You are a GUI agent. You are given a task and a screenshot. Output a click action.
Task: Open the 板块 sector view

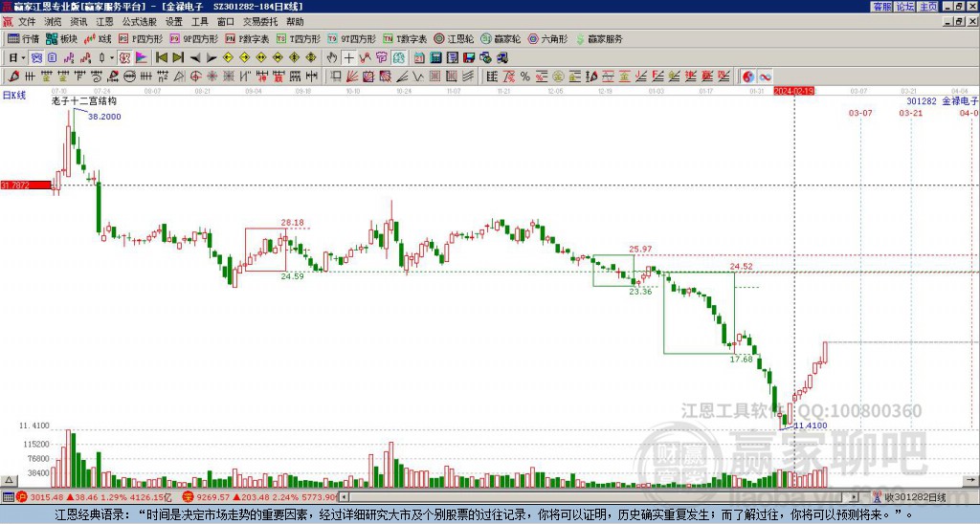tap(61, 39)
